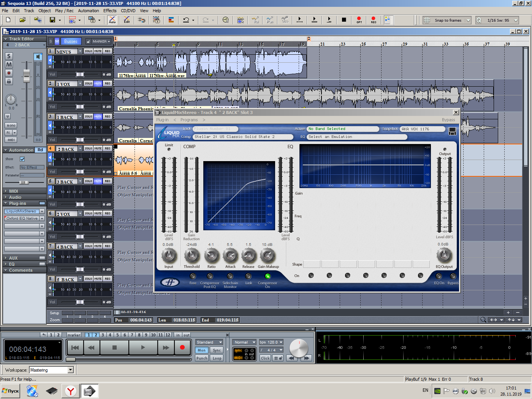Click the Save disk icon in toolbar
Image resolution: width=532 pixels, height=399 pixels.
[52, 20]
